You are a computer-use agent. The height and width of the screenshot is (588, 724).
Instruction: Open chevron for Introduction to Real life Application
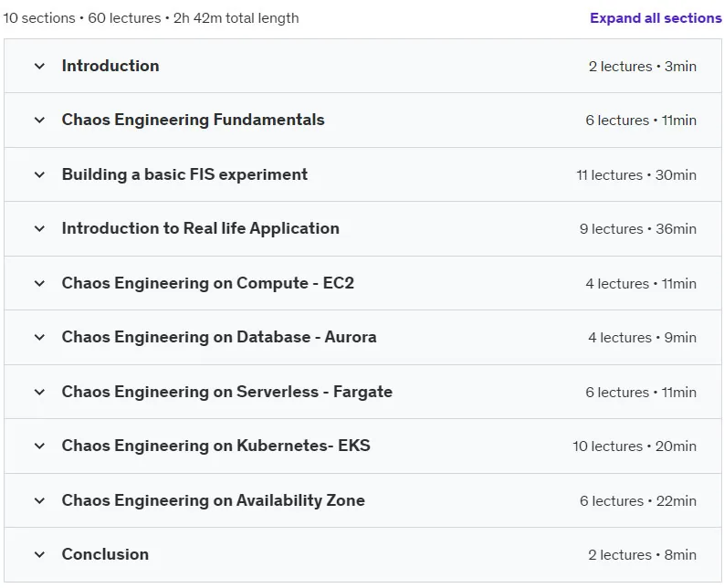[39, 228]
